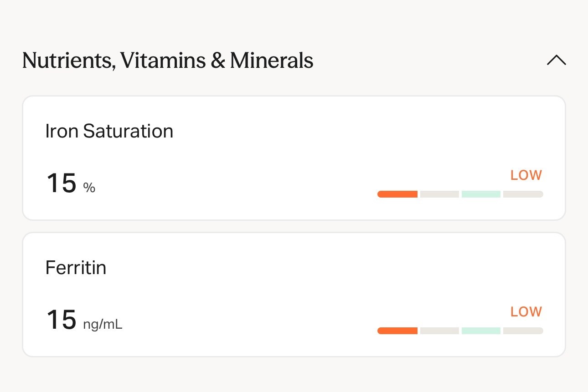Click second gray segment of Iron Saturation bar
Screen dimensions: 588x392
(x=439, y=194)
